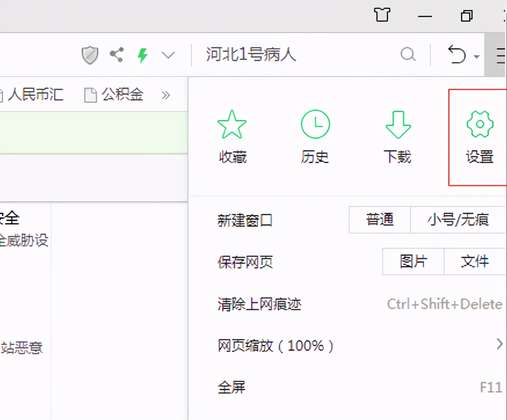Open the undo recently closed dropdown
507x420 pixels.
[458, 54]
